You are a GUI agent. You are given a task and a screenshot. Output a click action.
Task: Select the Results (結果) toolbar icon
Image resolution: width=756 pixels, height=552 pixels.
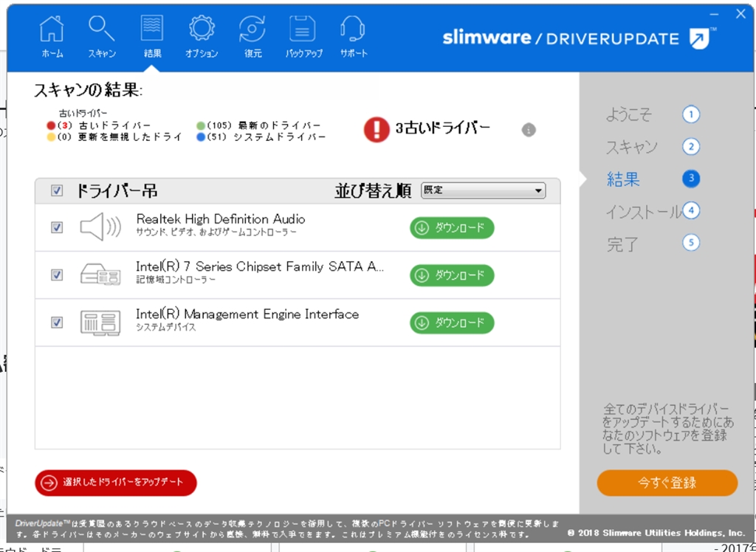[x=152, y=29]
